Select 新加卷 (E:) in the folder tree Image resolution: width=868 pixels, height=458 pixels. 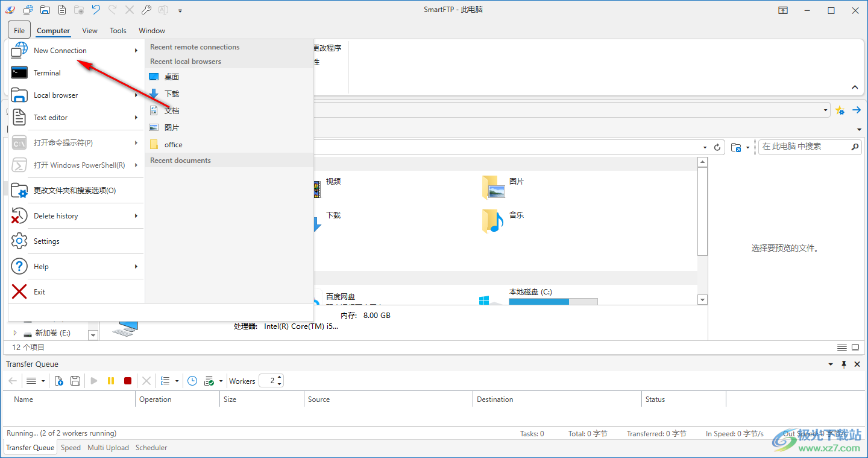52,332
